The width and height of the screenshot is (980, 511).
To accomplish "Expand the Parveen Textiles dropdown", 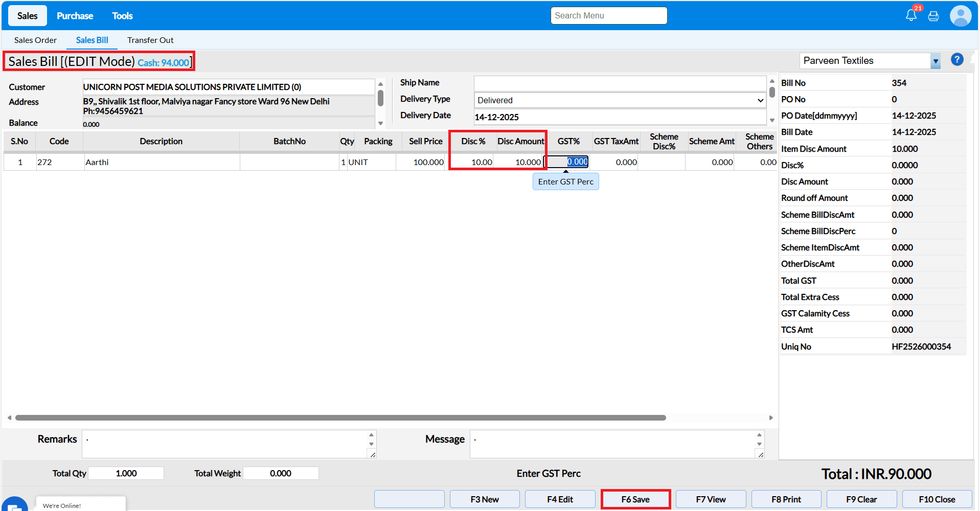I will pyautogui.click(x=936, y=61).
